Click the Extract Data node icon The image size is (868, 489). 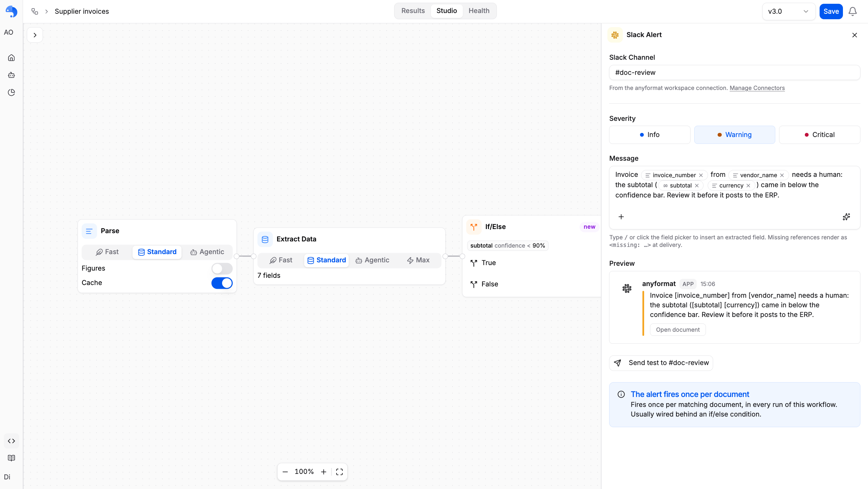[265, 239]
